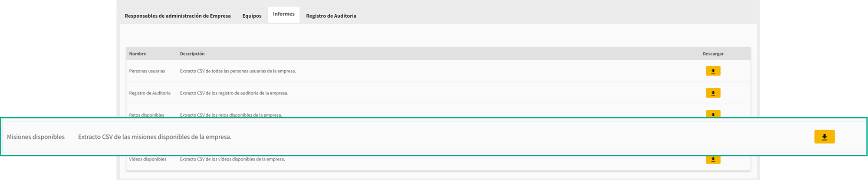Click the Nombre column header
This screenshot has width=868, height=180.
click(x=138, y=54)
